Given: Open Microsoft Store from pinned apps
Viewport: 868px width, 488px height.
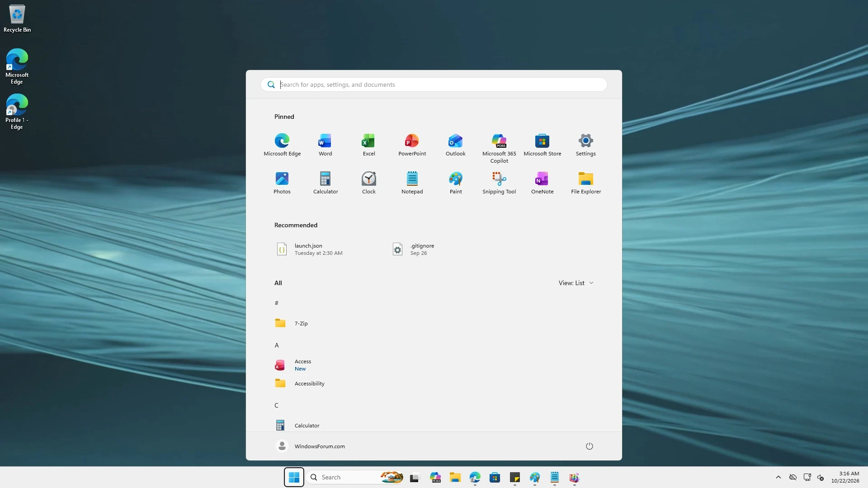Looking at the screenshot, I should tap(542, 145).
